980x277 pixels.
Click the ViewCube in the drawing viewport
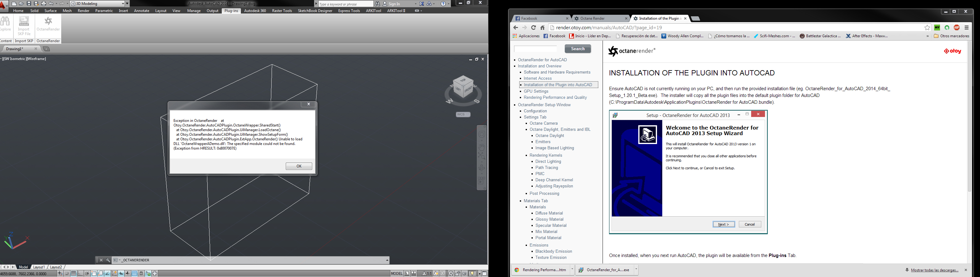(x=463, y=87)
